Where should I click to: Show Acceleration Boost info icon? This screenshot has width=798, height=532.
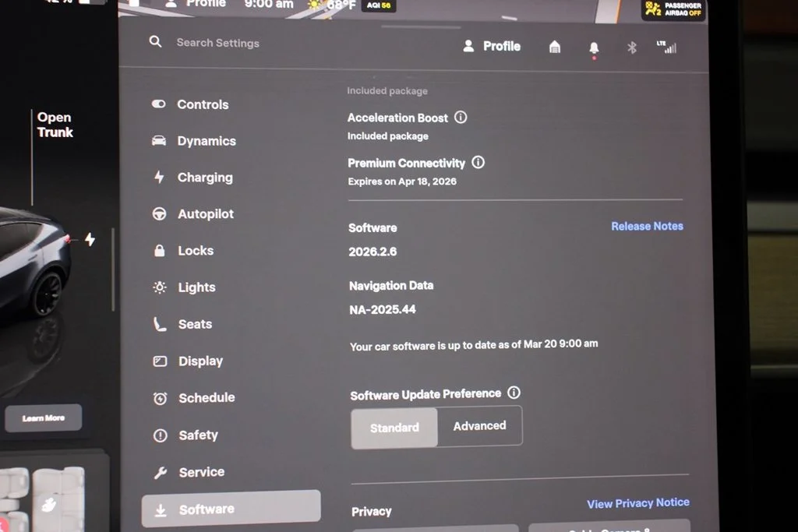(461, 118)
